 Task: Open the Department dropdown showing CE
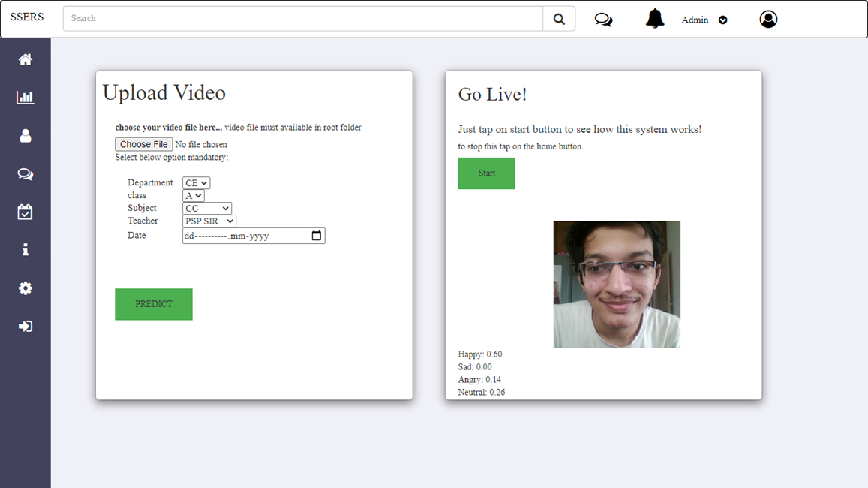196,182
